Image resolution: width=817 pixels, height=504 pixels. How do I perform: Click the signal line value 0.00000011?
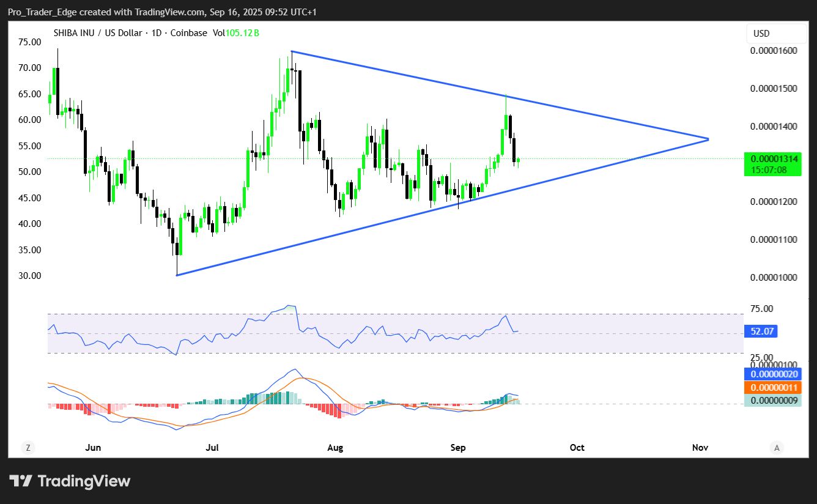tap(773, 388)
